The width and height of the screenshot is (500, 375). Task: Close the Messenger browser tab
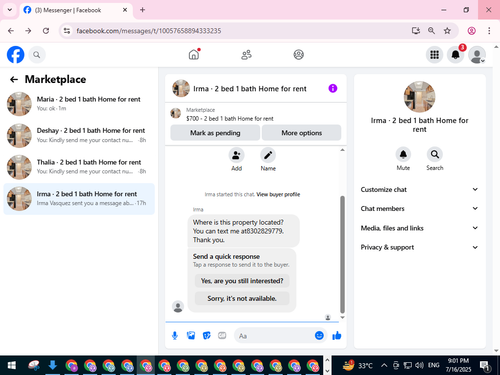click(125, 10)
